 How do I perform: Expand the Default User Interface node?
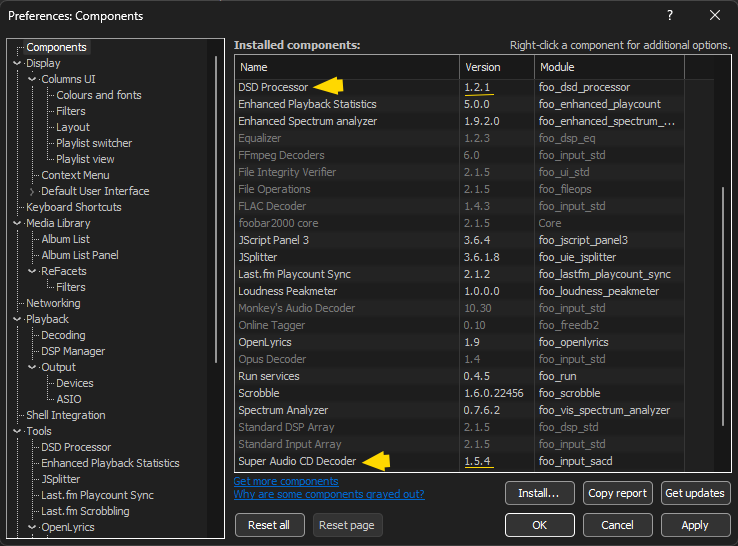tap(33, 191)
